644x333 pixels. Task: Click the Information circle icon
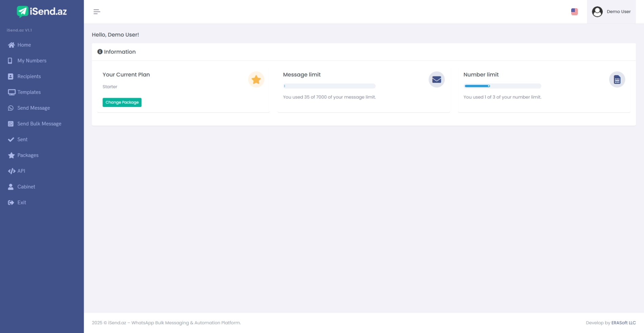(100, 52)
